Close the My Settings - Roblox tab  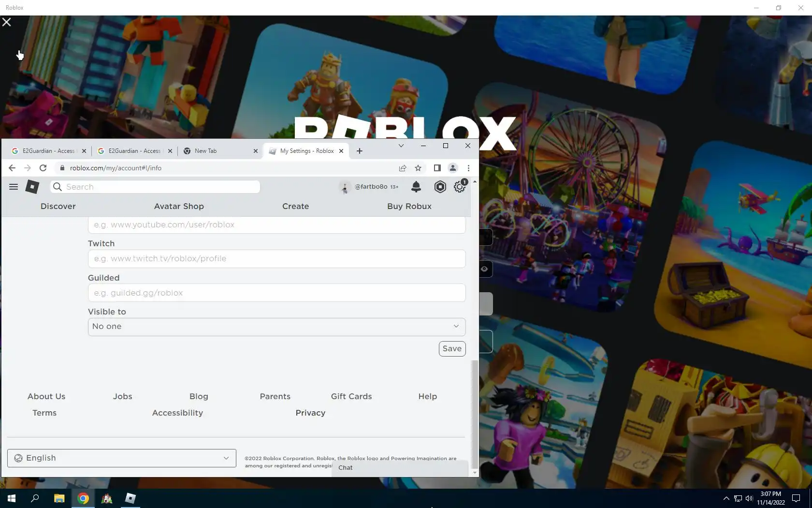point(341,151)
